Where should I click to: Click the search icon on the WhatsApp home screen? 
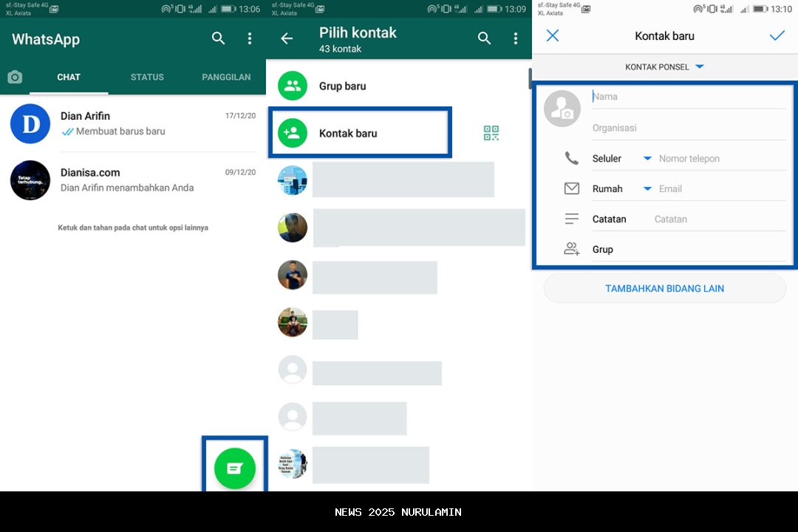point(217,38)
